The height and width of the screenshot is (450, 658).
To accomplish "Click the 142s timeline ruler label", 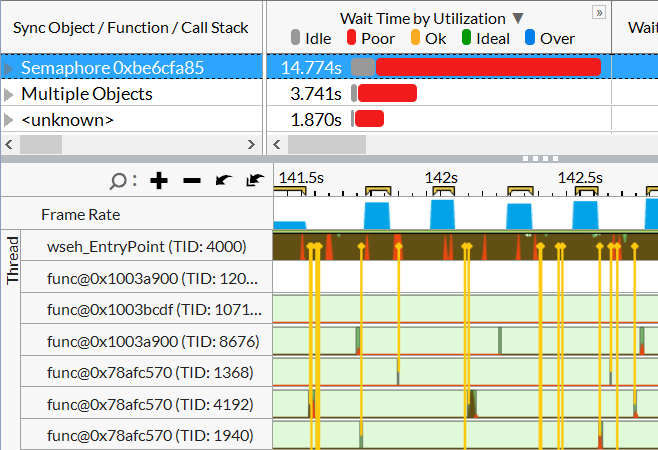I will [441, 178].
